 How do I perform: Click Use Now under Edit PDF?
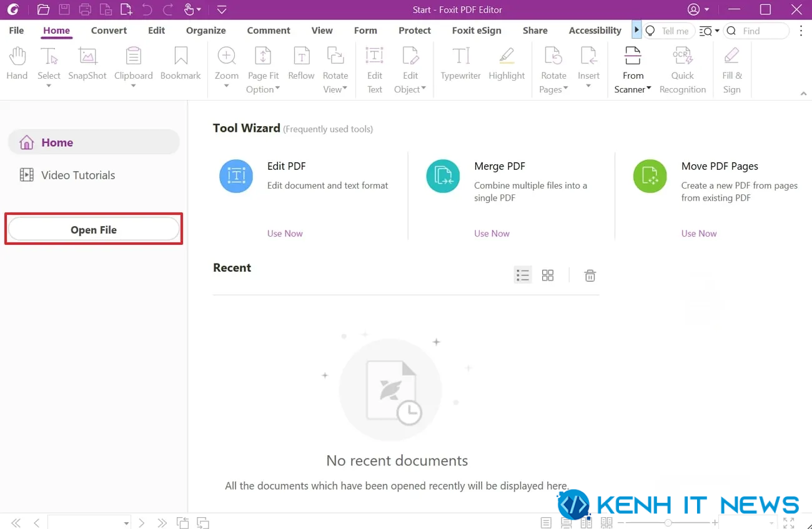point(285,233)
